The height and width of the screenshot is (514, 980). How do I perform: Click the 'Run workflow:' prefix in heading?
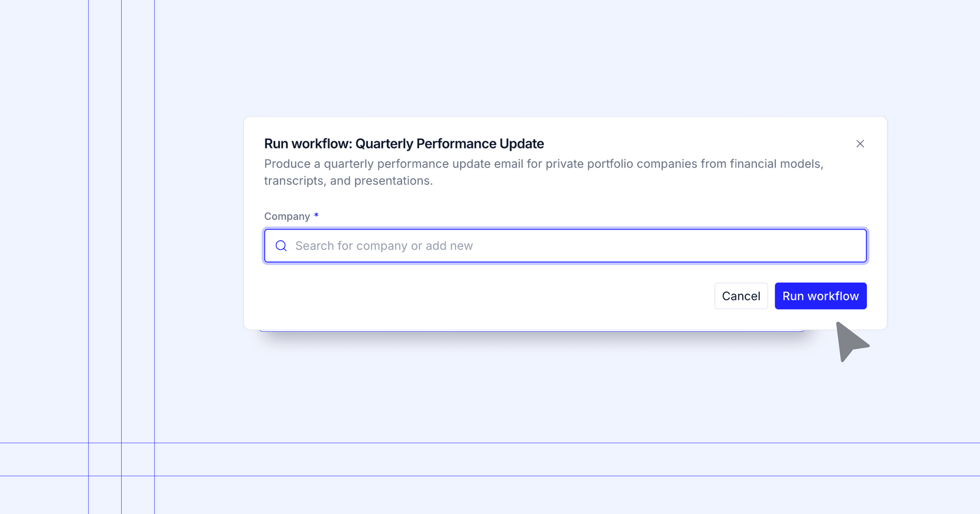(x=308, y=144)
